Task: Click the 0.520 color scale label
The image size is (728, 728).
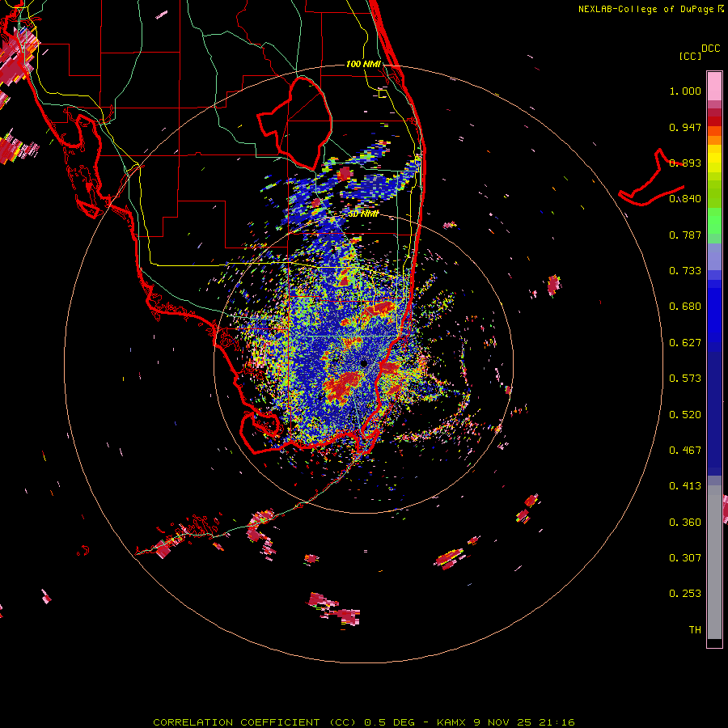Action: [685, 414]
